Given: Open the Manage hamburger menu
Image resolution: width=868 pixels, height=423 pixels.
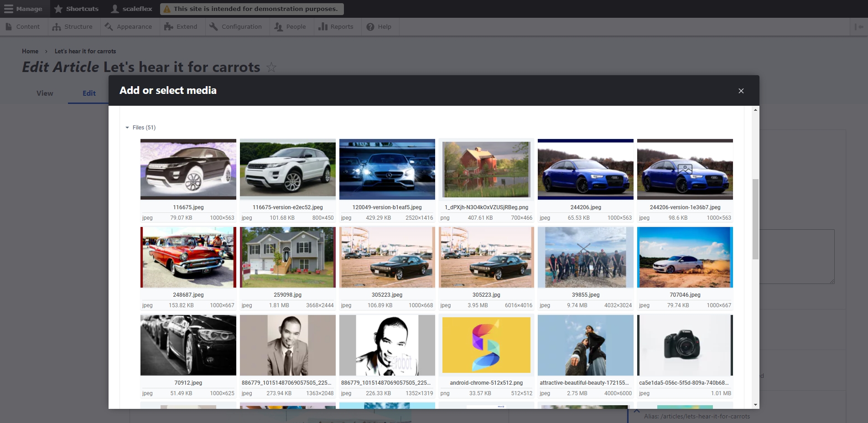Looking at the screenshot, I should pos(23,9).
